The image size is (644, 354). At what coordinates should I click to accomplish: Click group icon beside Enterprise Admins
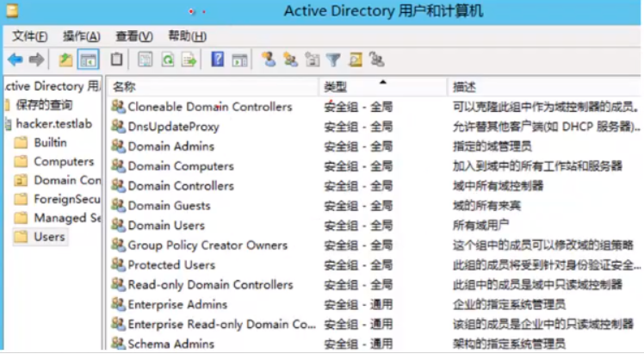coord(118,304)
